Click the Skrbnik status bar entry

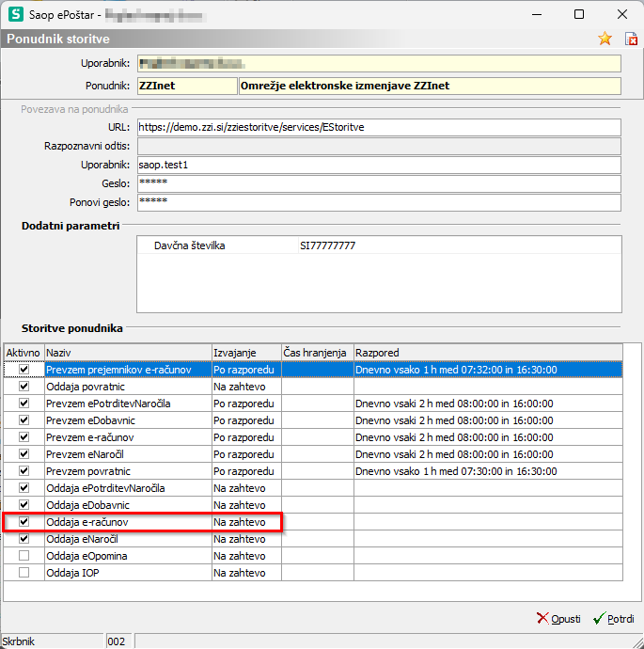[52, 641]
